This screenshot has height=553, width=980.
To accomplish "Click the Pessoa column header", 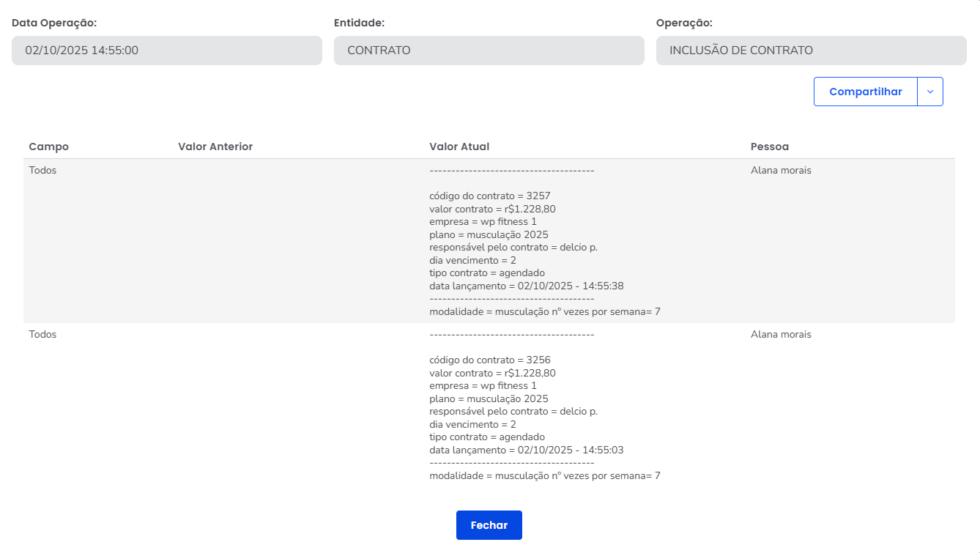I will click(770, 146).
